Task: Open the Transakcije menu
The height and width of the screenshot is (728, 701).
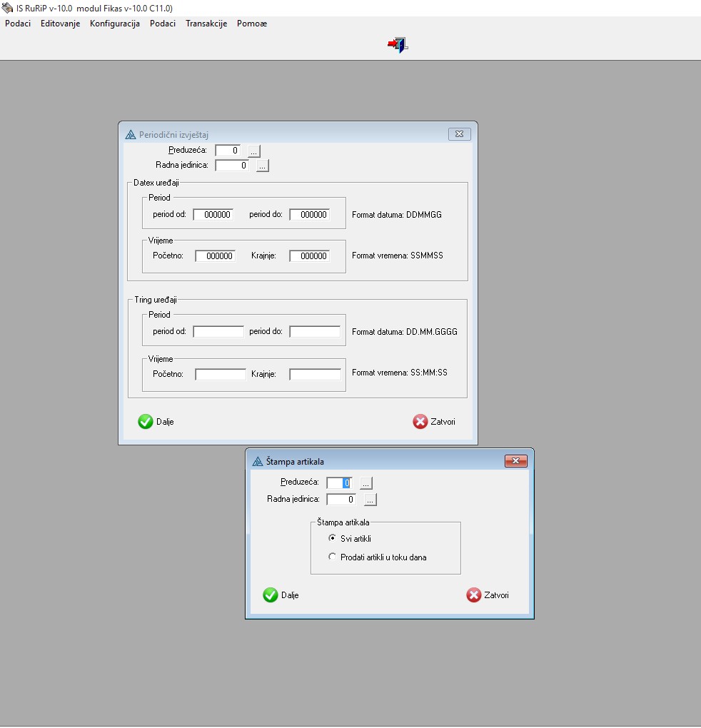Action: [206, 24]
